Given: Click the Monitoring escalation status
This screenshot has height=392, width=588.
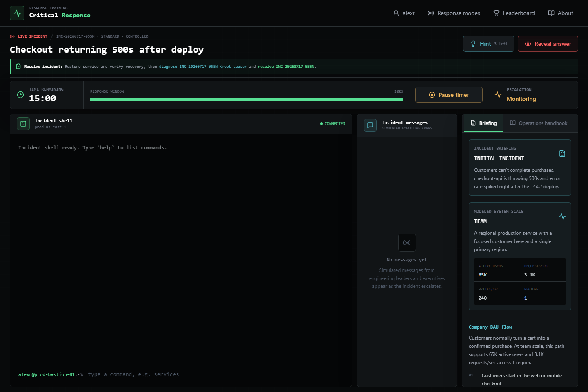Looking at the screenshot, I should [x=521, y=99].
